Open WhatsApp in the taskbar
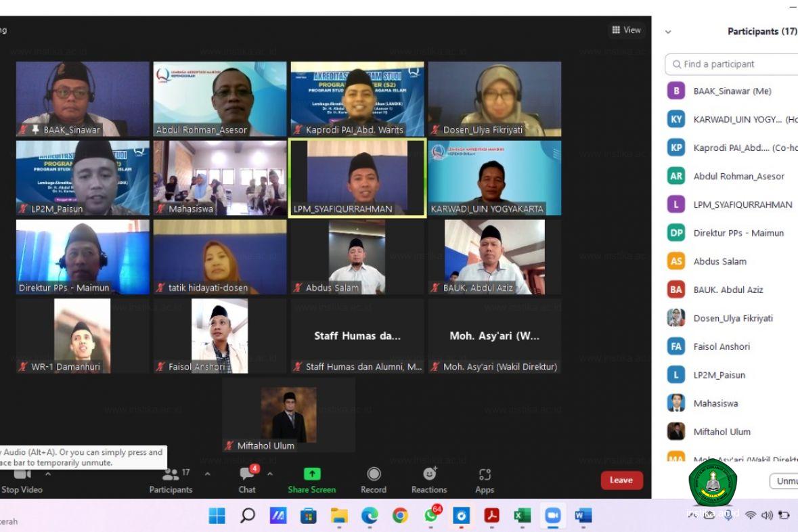The width and height of the screenshot is (798, 532). click(x=431, y=516)
